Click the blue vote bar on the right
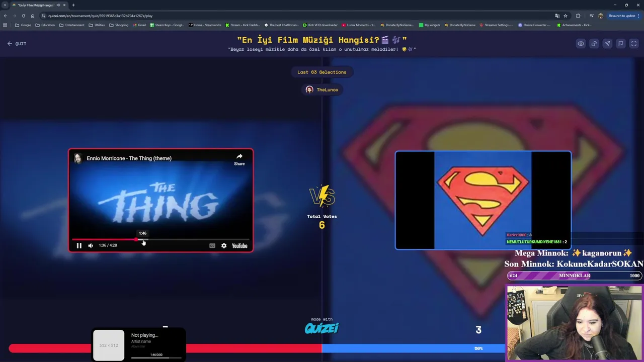 [413, 348]
